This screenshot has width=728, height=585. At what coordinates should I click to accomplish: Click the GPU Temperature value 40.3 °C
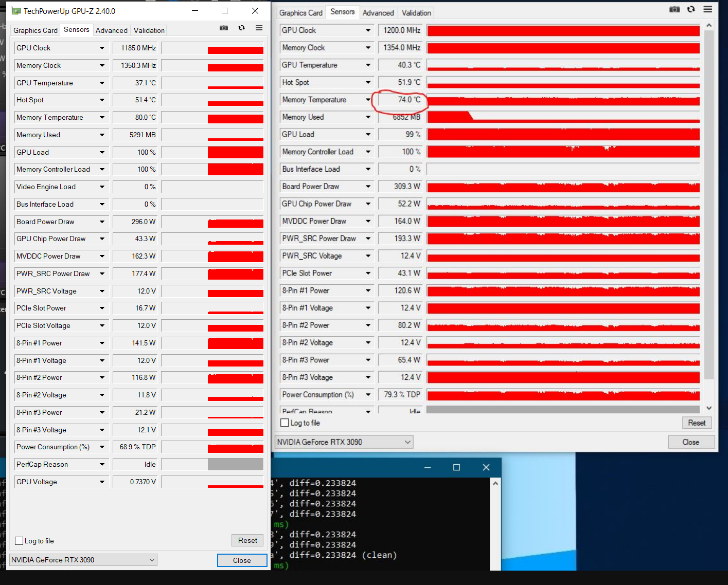click(x=401, y=65)
